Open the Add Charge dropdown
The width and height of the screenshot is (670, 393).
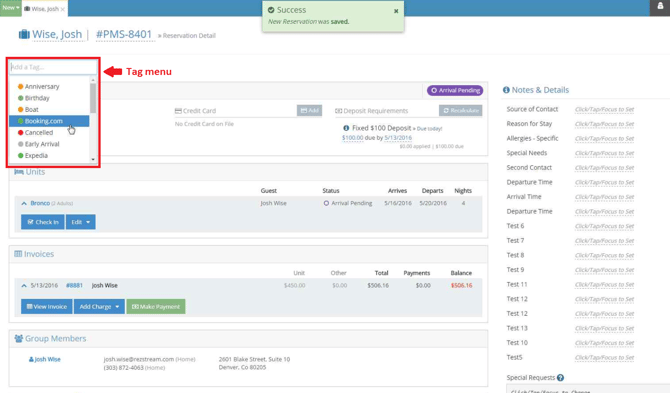(100, 307)
